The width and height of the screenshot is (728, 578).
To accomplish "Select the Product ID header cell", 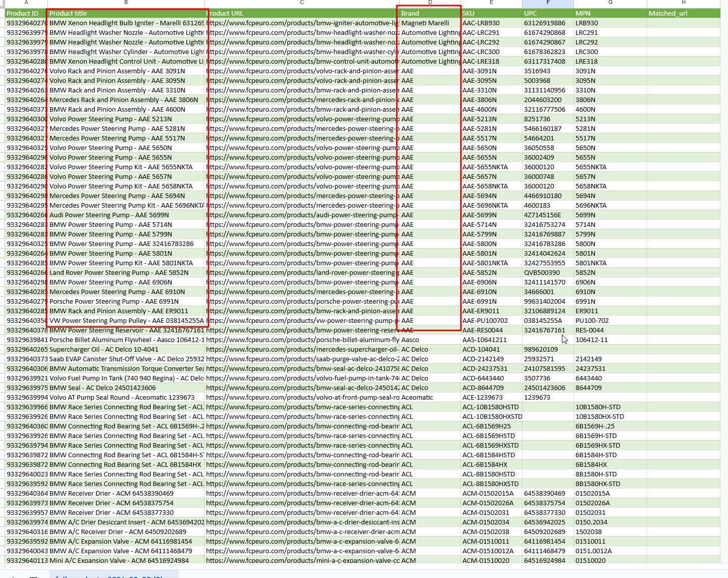I will 26,13.
